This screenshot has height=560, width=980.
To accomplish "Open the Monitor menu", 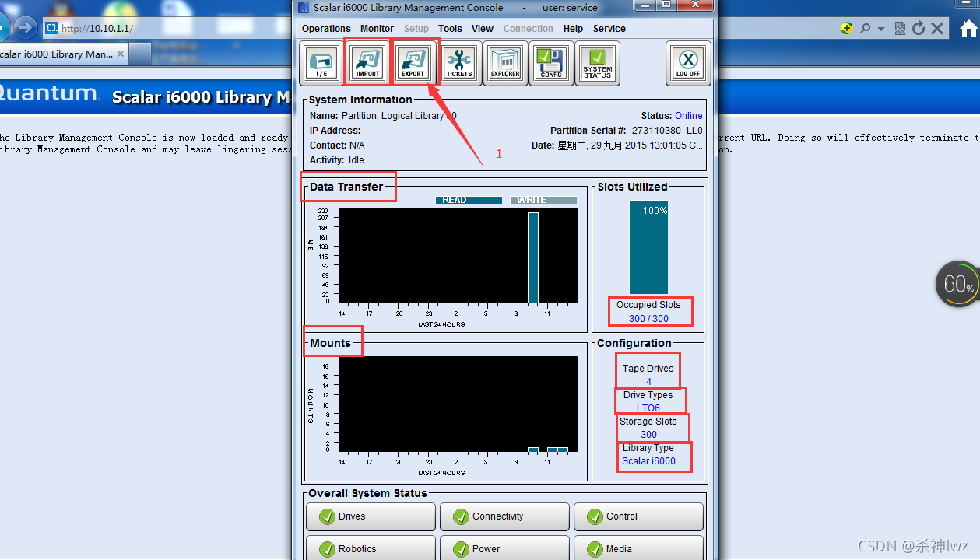I will pyautogui.click(x=377, y=29).
